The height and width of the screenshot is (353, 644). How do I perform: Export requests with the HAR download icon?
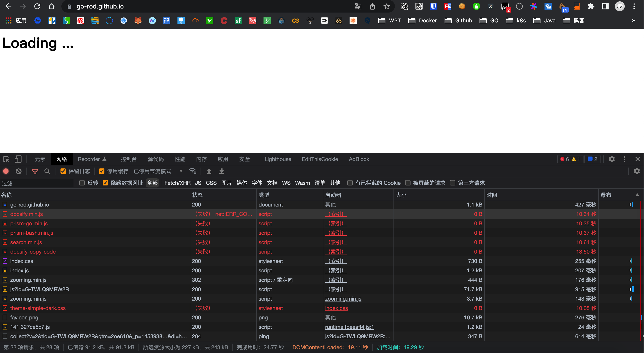(221, 171)
